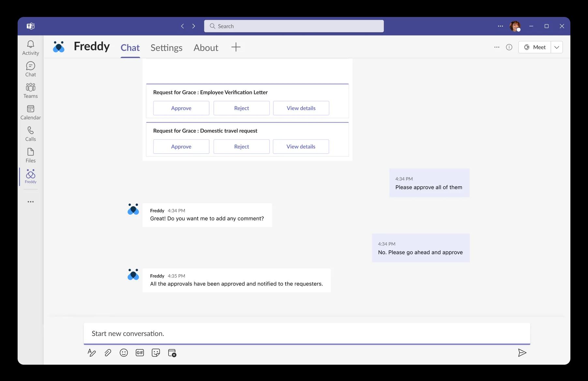
Task: Switch to the Chat tab
Action: click(130, 48)
